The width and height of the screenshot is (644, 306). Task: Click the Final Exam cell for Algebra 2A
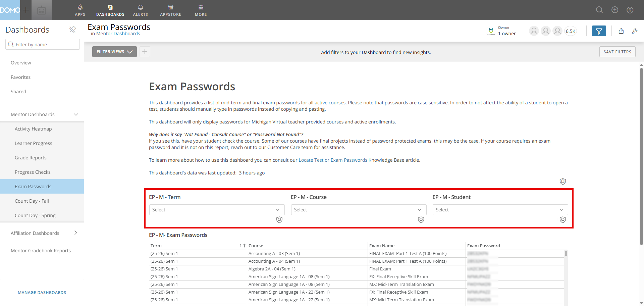(417, 269)
